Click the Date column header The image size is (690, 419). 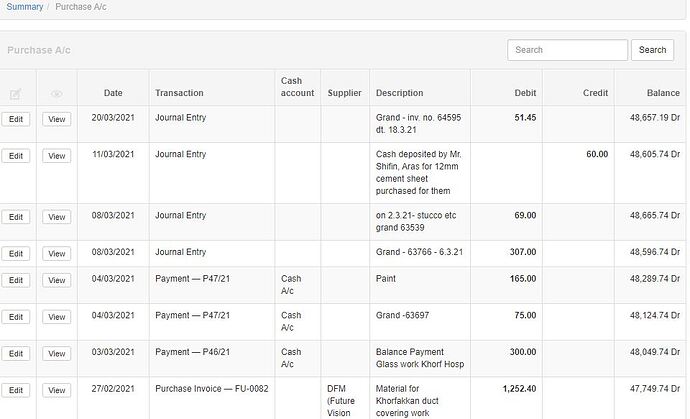click(113, 93)
